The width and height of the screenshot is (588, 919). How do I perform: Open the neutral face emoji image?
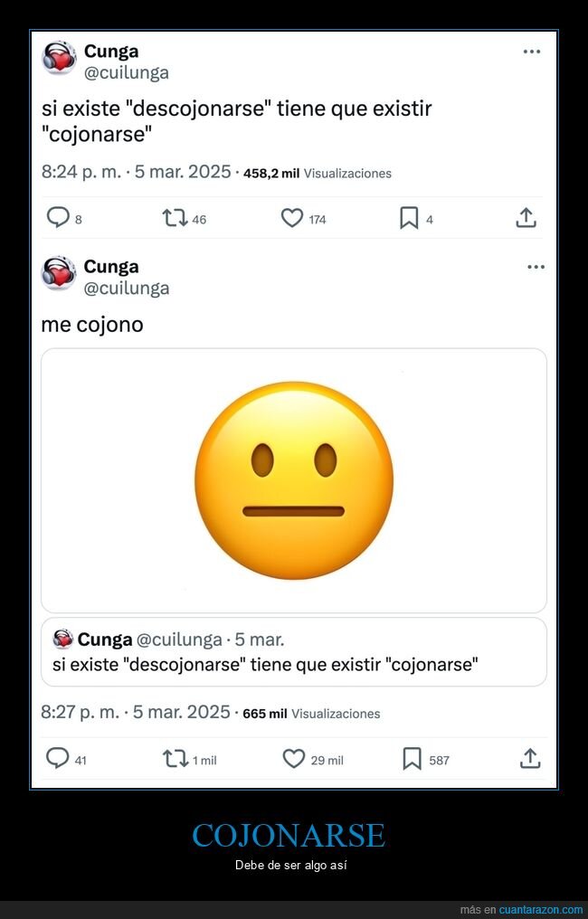tap(294, 480)
